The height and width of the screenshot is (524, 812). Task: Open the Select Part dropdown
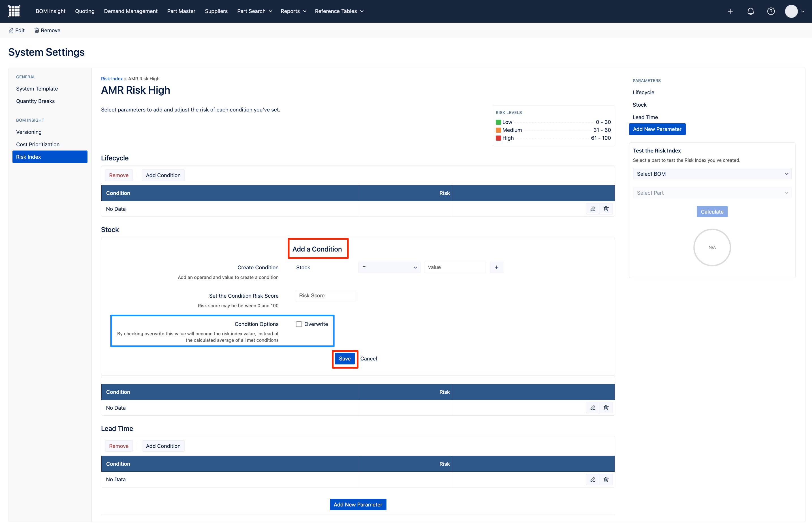(x=712, y=193)
